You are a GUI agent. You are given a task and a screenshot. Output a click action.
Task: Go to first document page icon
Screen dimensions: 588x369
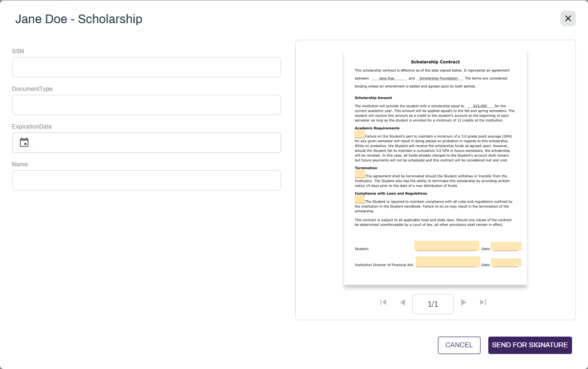[383, 302]
